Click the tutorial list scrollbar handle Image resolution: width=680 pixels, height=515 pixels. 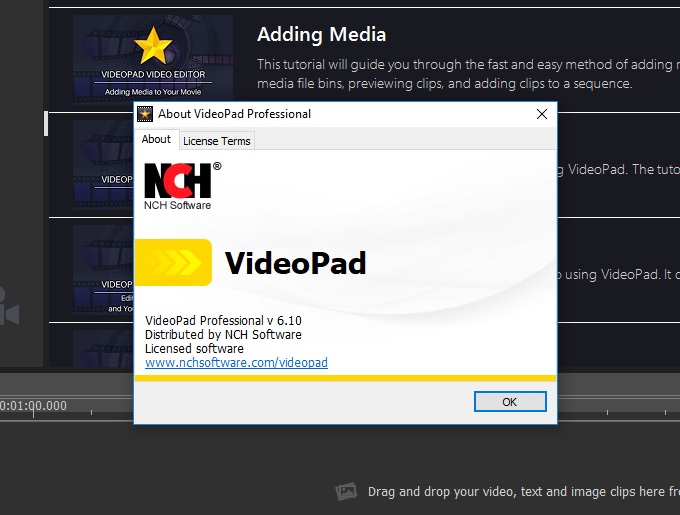pyautogui.click(x=46, y=124)
